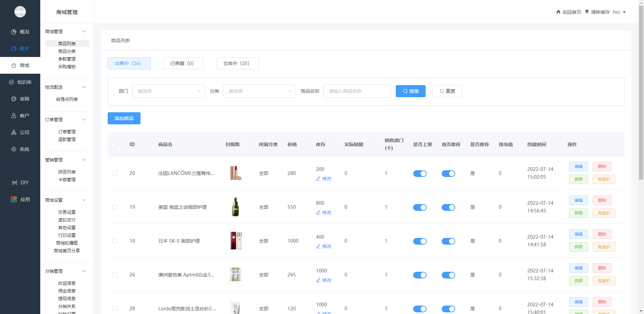The height and width of the screenshot is (314, 644).
Task: Open the 分类 category dropdown
Action: coord(259,91)
